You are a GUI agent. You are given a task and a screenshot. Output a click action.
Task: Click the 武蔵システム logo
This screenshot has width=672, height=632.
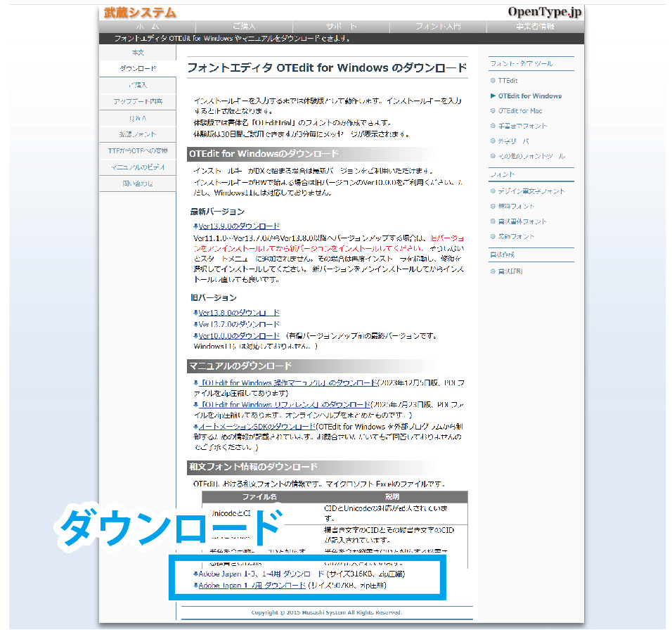pos(140,13)
